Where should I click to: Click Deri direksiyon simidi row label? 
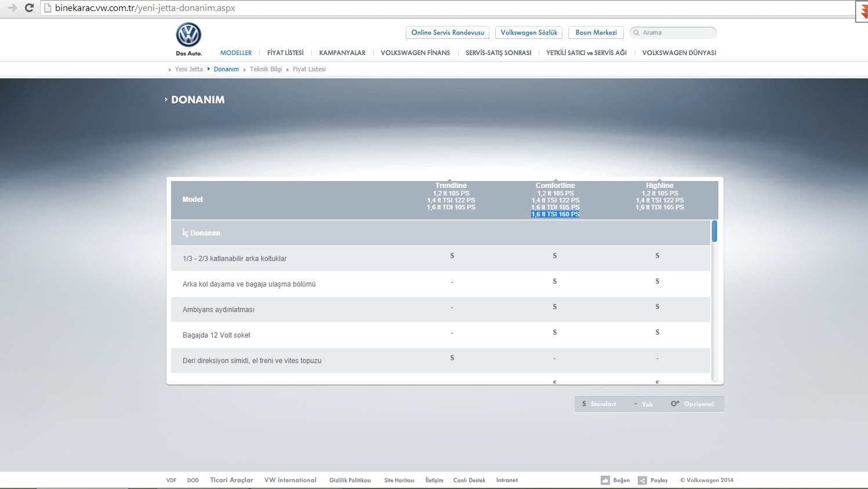coord(252,361)
